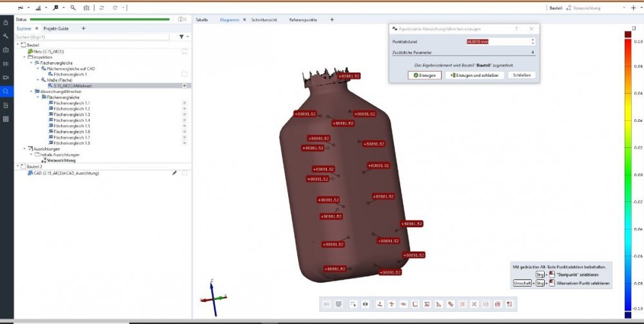Switch to the Tabelle tab

202,20
